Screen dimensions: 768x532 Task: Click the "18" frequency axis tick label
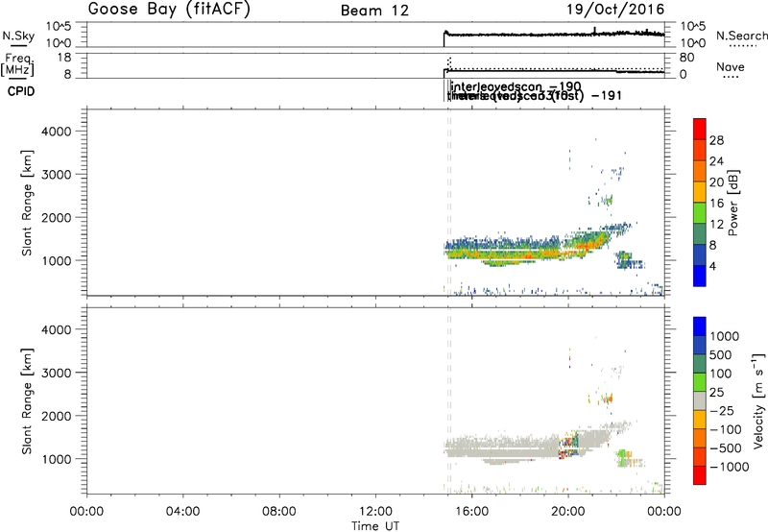pyautogui.click(x=64, y=58)
